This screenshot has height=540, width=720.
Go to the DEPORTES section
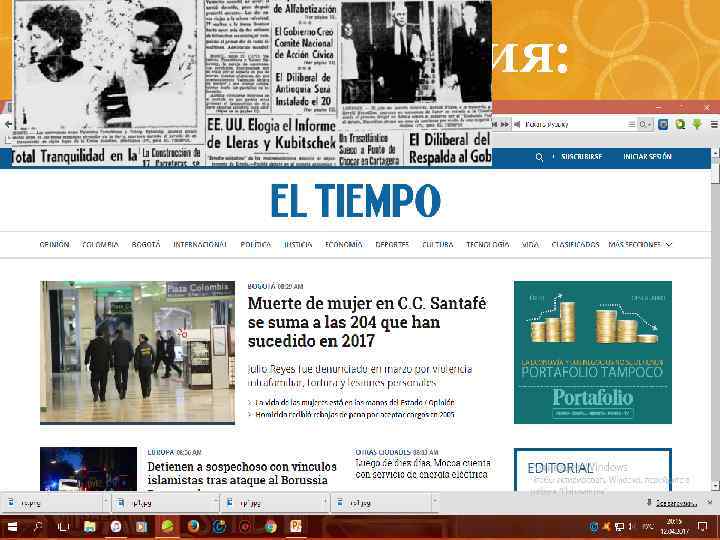[x=392, y=245]
